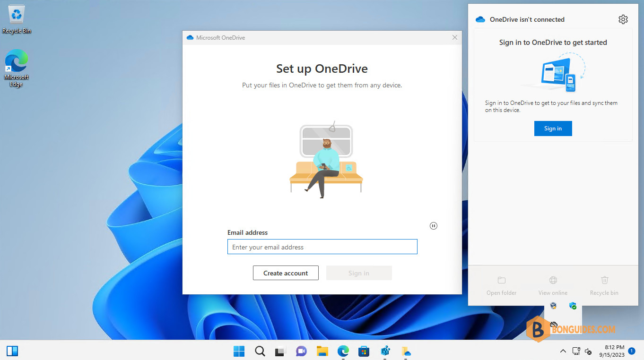Image resolution: width=644 pixels, height=360 pixels.
Task: Open the Widgets panel on the taskbar
Action: [12, 351]
